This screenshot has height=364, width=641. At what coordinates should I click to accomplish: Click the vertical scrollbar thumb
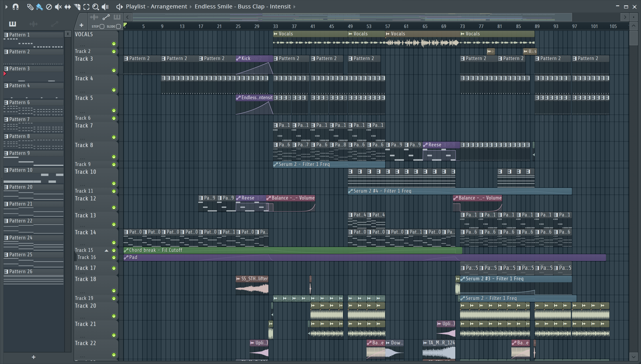click(634, 38)
